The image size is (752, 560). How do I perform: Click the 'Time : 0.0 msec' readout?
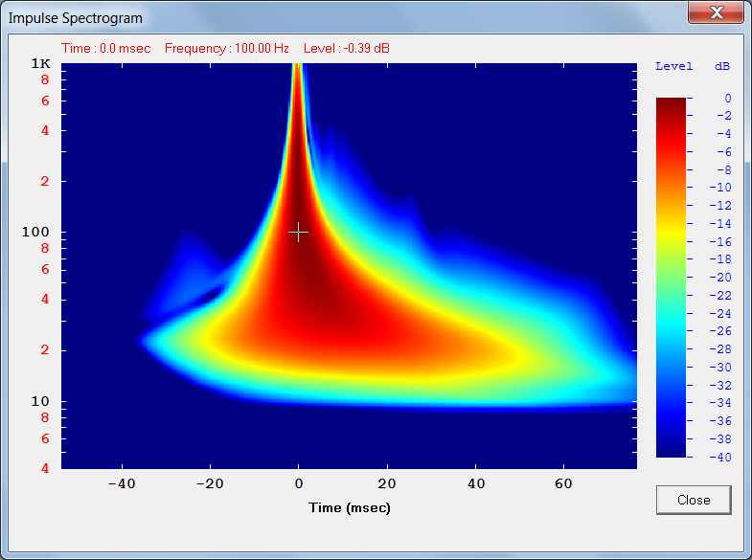[x=105, y=49]
